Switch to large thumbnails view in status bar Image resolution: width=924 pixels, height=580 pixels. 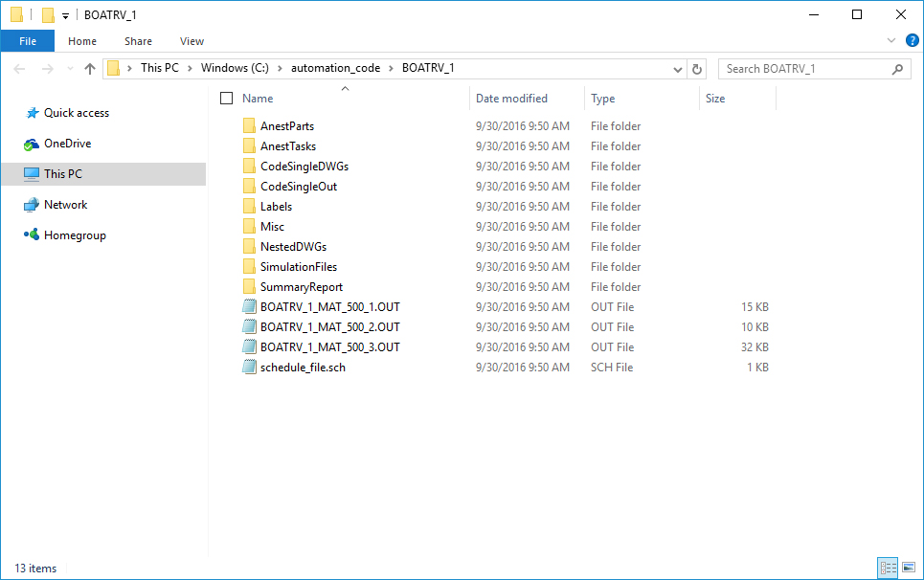pyautogui.click(x=910, y=568)
